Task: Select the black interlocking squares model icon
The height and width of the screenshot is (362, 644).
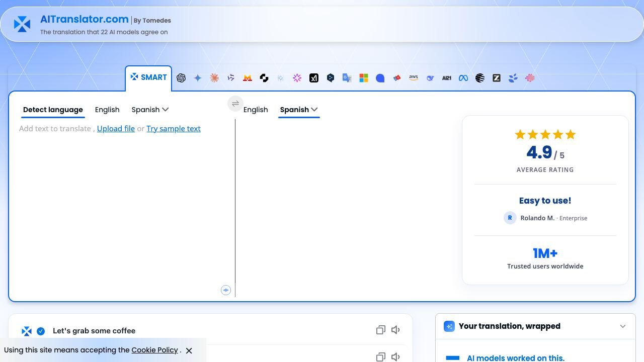Action: (264, 78)
